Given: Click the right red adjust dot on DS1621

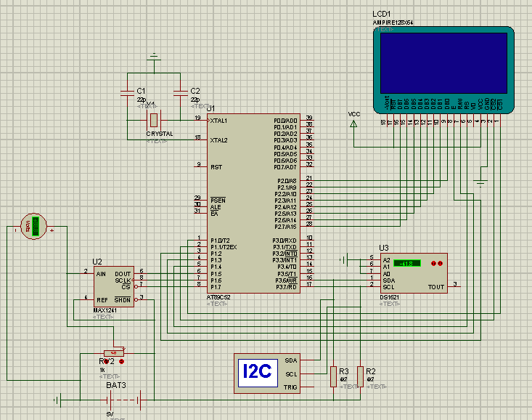Looking at the screenshot, I should pos(440,263).
